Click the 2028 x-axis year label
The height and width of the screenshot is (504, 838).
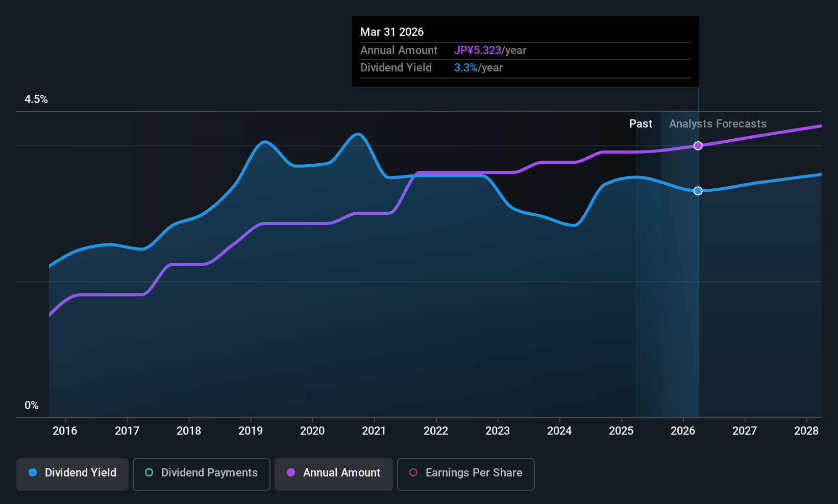point(806,431)
